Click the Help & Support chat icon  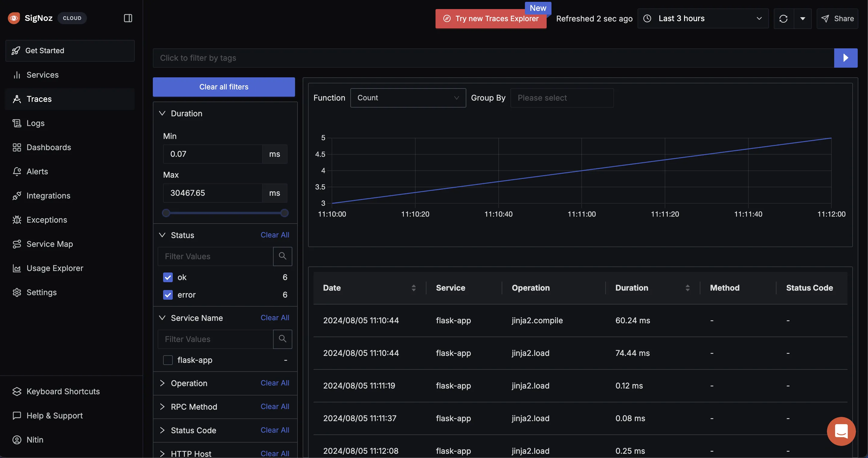click(x=17, y=415)
